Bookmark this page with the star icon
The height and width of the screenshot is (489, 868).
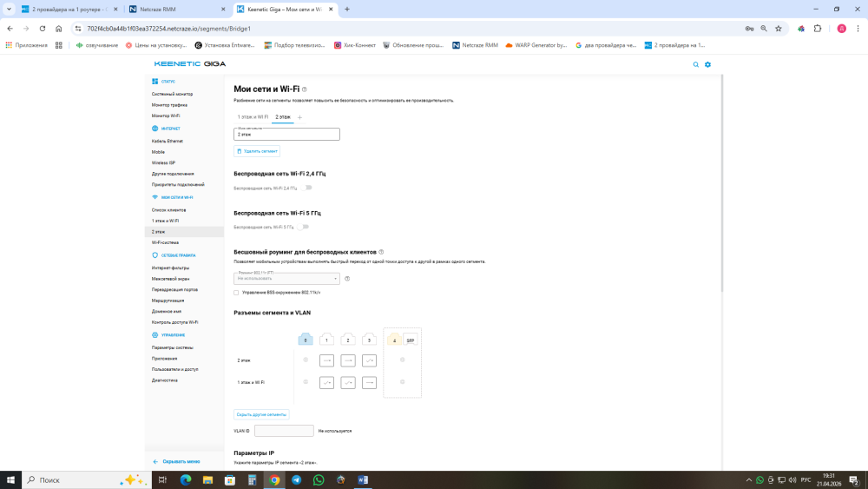pos(779,29)
